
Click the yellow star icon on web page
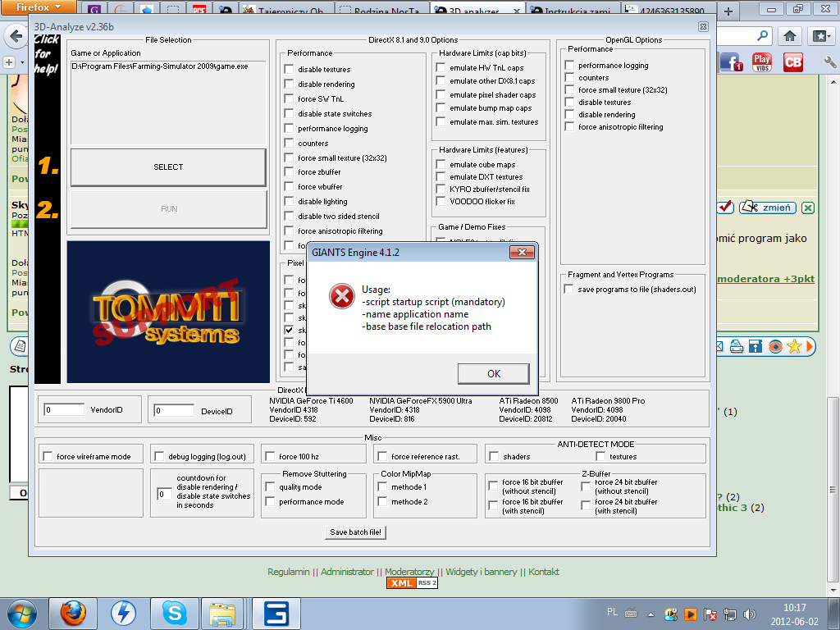tap(794, 347)
